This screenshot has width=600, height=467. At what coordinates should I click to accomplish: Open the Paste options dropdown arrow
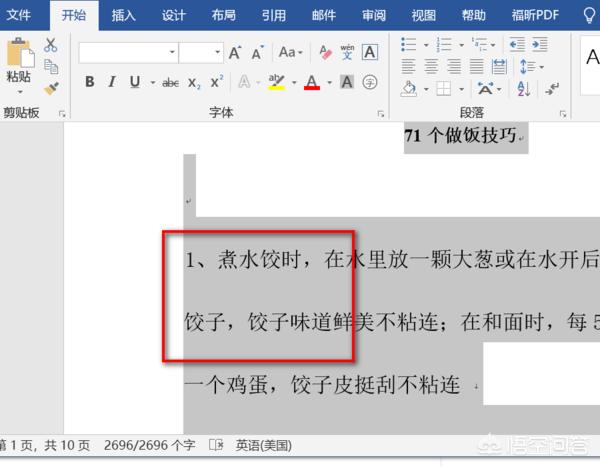[20, 92]
